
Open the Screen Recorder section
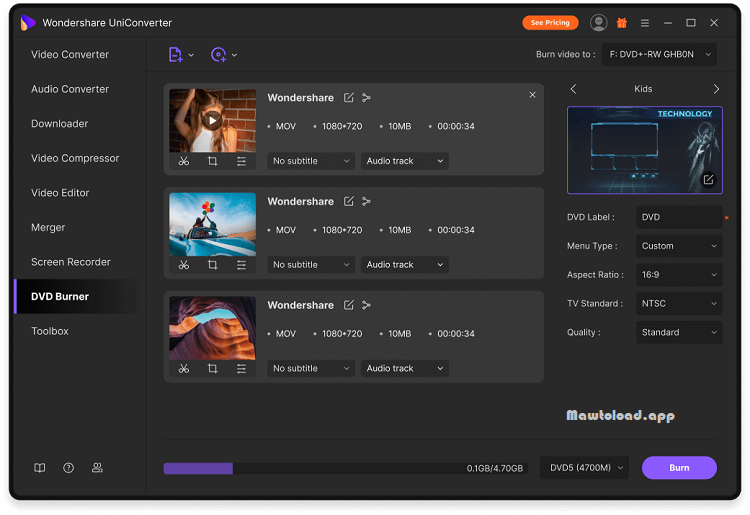click(71, 262)
